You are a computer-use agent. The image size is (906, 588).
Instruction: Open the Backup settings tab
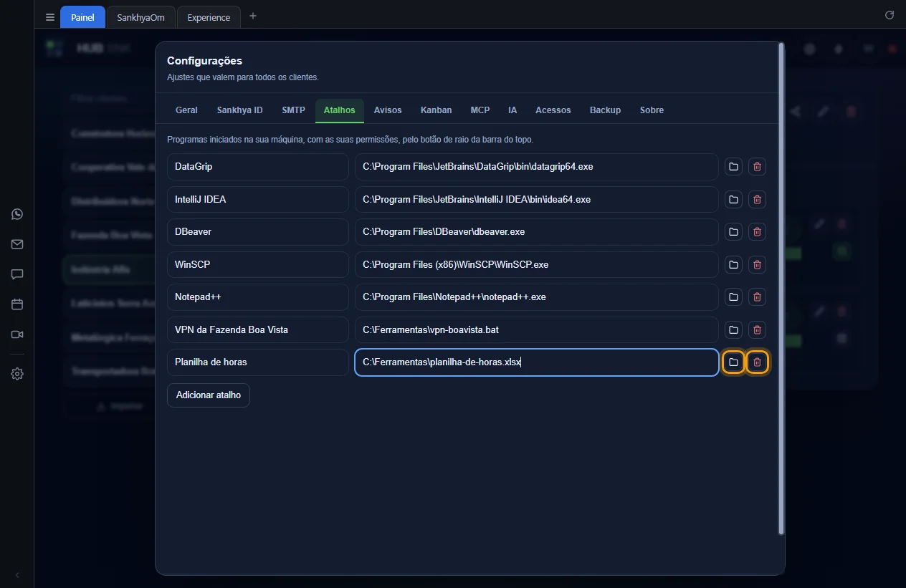tap(606, 110)
